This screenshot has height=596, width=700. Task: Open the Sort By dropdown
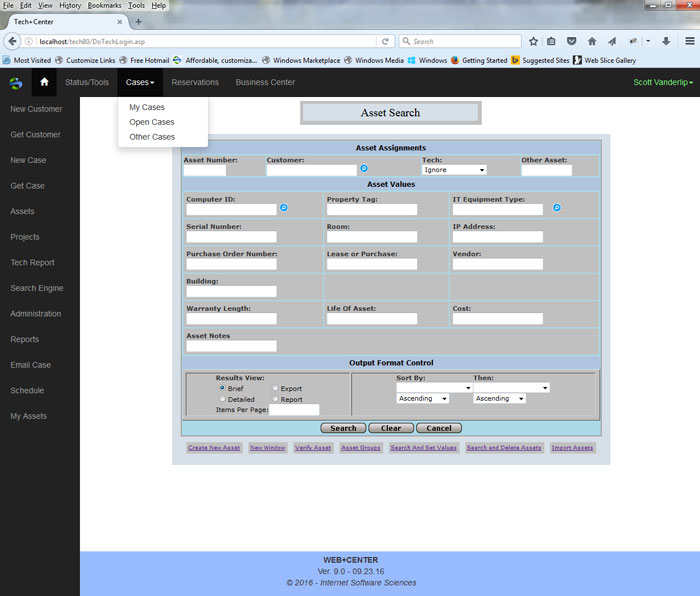click(x=434, y=388)
